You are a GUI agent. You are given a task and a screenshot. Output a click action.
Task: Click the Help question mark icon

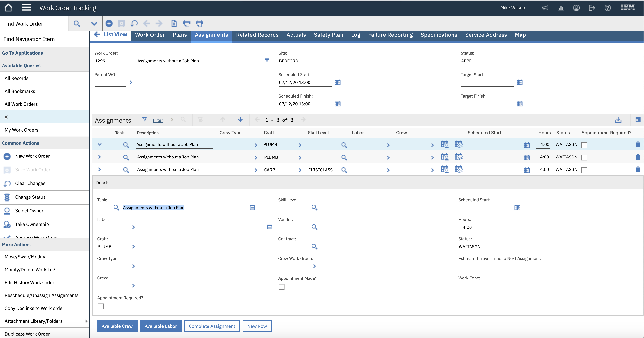coord(607,8)
